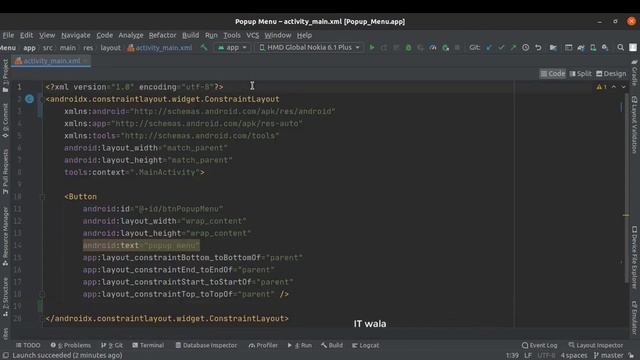Open the Terminal tool window
The width and height of the screenshot is (640, 360).
pos(148,345)
